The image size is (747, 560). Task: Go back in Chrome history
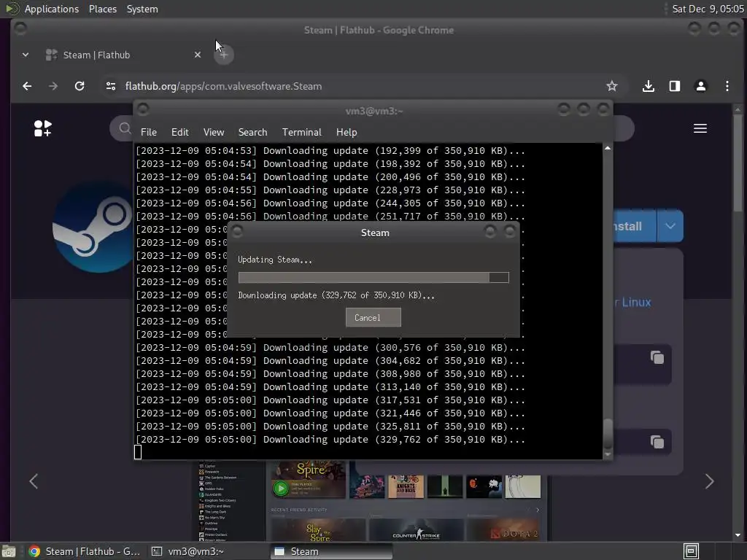click(x=27, y=86)
